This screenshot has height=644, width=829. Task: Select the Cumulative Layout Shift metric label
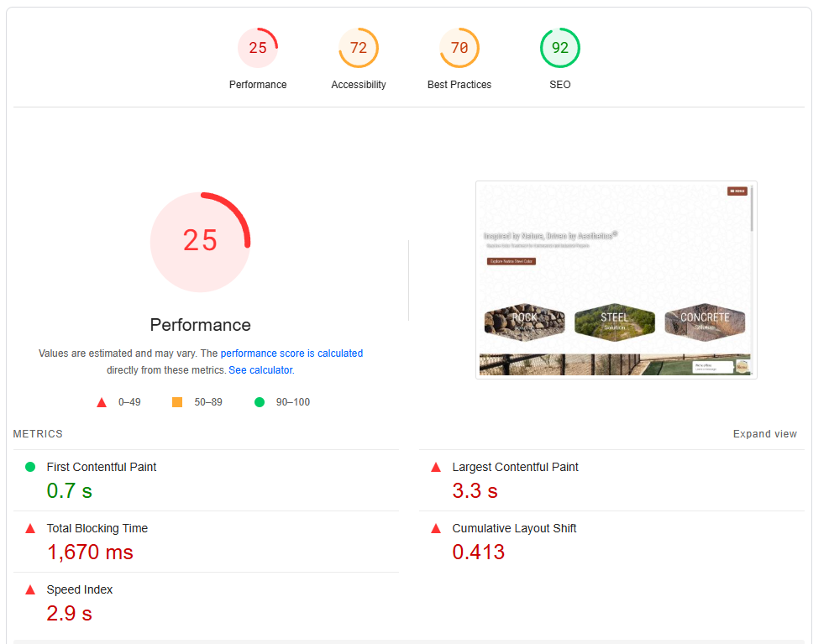[514, 528]
